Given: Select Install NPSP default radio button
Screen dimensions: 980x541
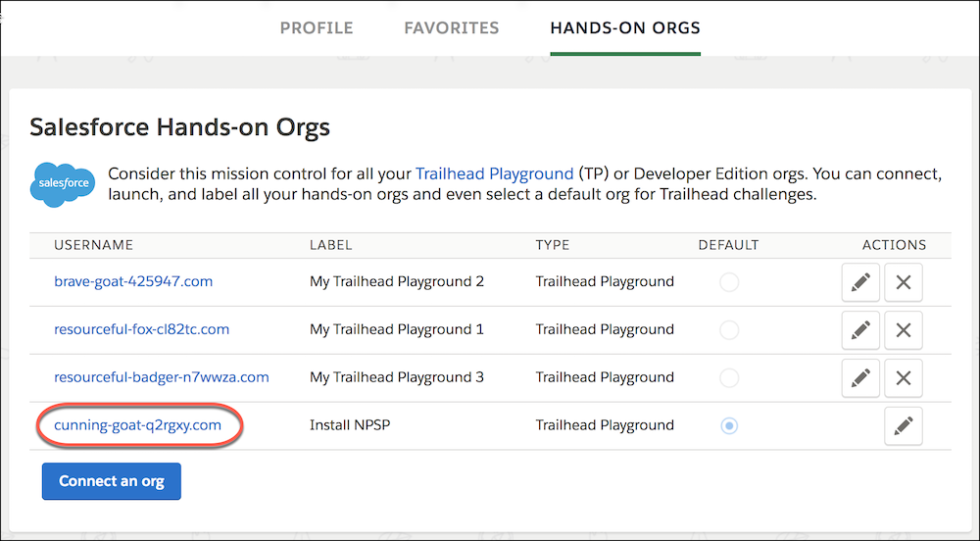Looking at the screenshot, I should (x=729, y=426).
